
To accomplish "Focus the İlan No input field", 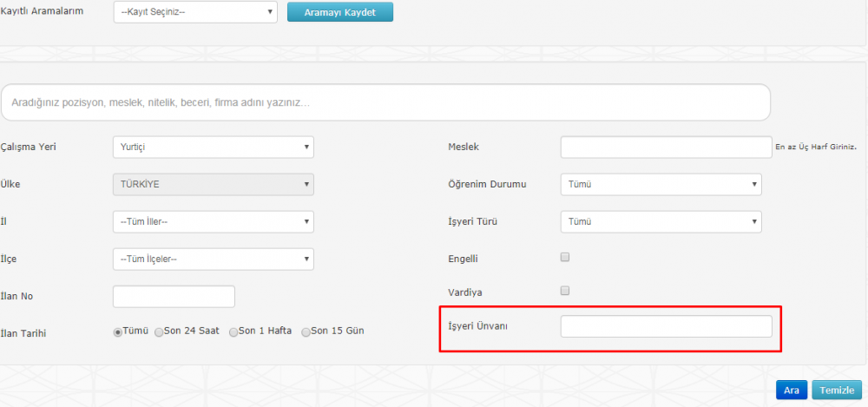I will (174, 296).
